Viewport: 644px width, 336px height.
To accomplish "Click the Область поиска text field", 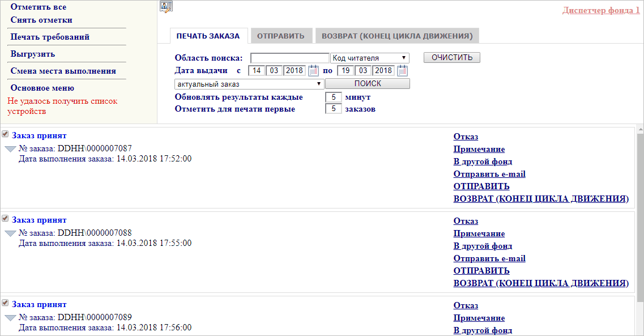I will coord(289,58).
